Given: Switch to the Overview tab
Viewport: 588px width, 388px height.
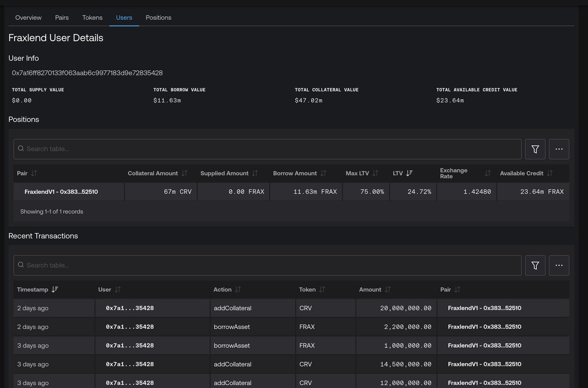Looking at the screenshot, I should 28,17.
